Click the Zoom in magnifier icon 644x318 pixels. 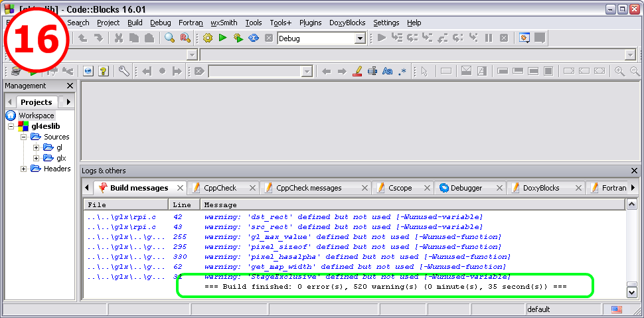click(619, 71)
